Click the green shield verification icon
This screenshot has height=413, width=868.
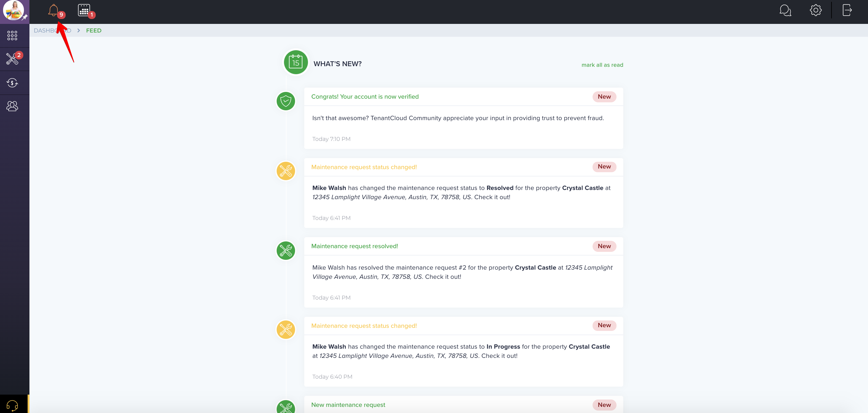[x=286, y=101]
